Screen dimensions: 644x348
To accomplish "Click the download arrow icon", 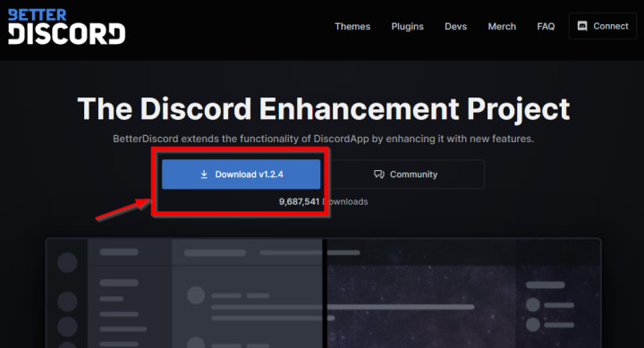I will [204, 174].
